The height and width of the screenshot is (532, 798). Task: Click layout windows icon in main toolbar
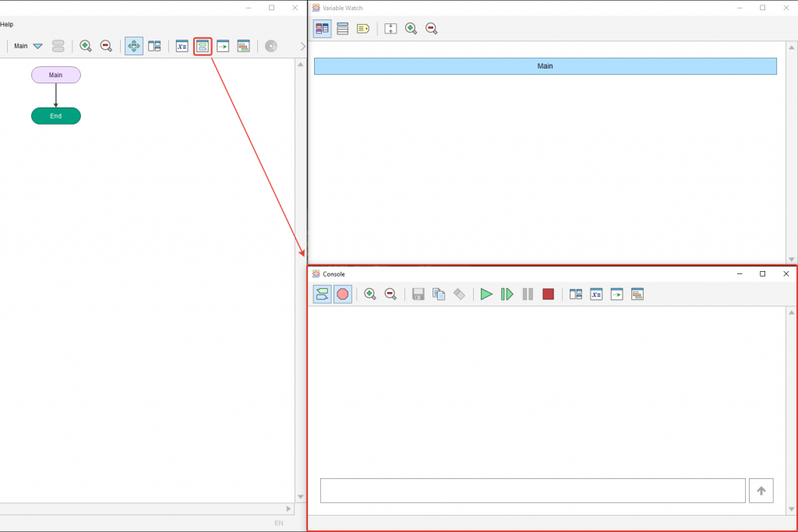[x=154, y=46]
